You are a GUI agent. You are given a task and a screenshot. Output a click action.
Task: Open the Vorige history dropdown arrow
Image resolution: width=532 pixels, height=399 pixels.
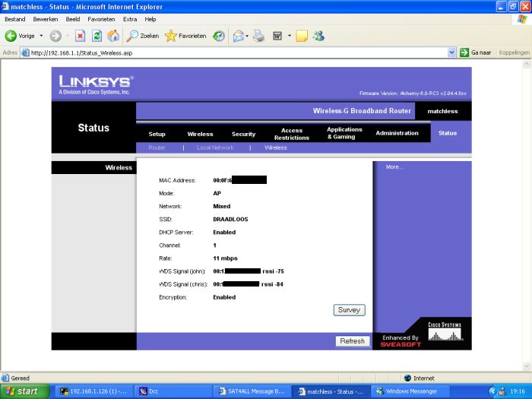(x=41, y=36)
